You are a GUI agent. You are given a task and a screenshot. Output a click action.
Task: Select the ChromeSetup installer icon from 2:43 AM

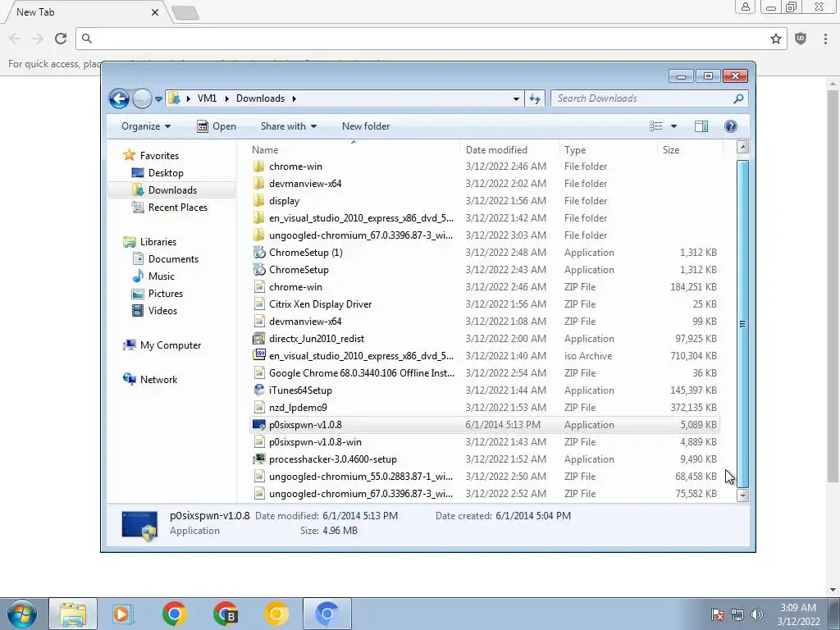click(x=258, y=269)
